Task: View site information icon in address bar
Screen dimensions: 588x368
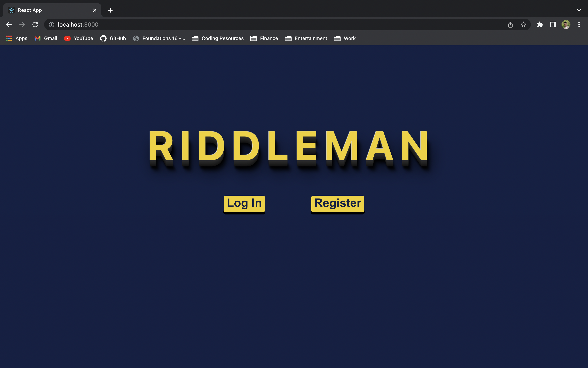Action: coord(51,25)
